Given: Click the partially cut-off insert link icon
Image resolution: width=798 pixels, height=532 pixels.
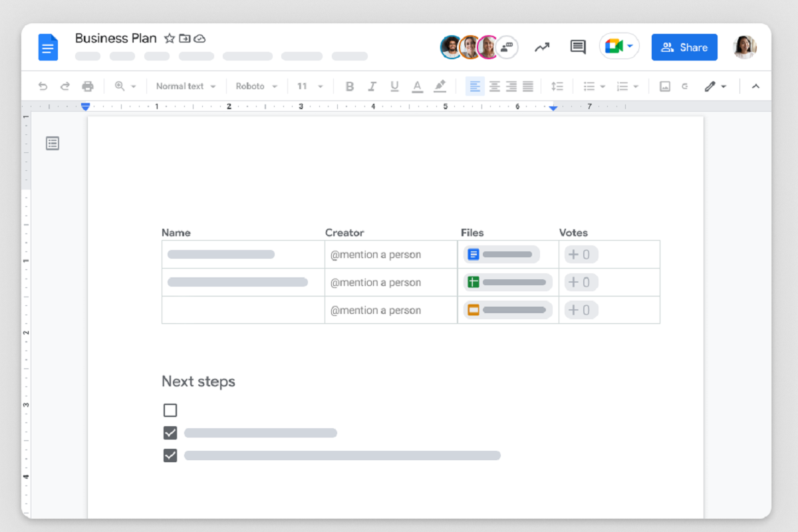Looking at the screenshot, I should (684, 86).
